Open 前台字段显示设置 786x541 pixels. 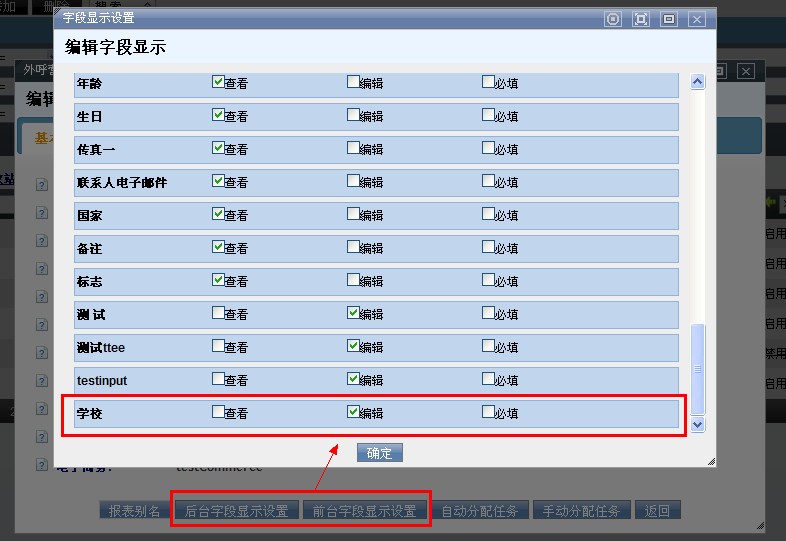point(364,511)
